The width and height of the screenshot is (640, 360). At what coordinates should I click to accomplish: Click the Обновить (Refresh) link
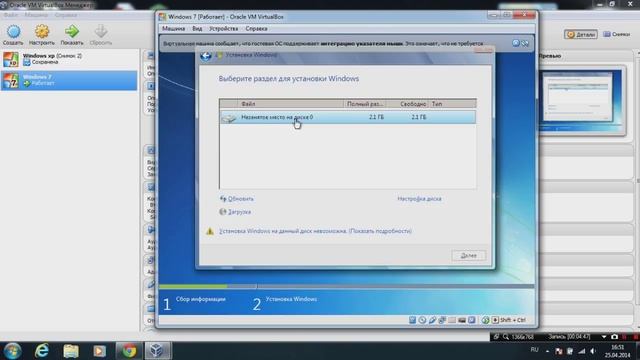pyautogui.click(x=237, y=199)
